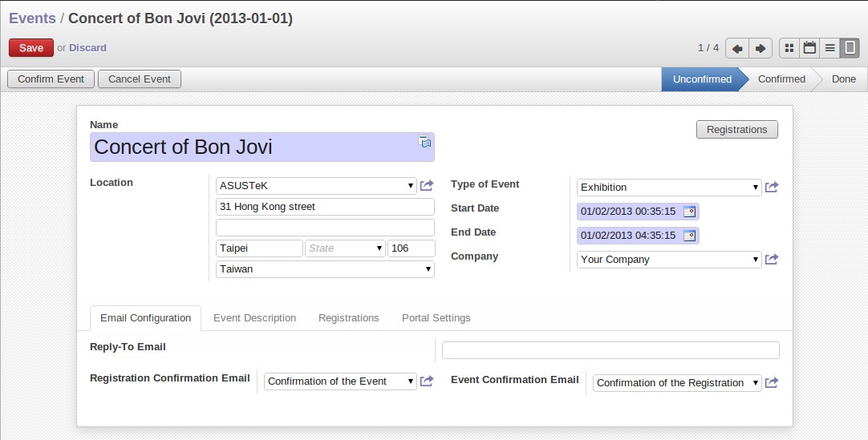
Task: Switch to the Portal Settings tab
Action: (x=436, y=318)
